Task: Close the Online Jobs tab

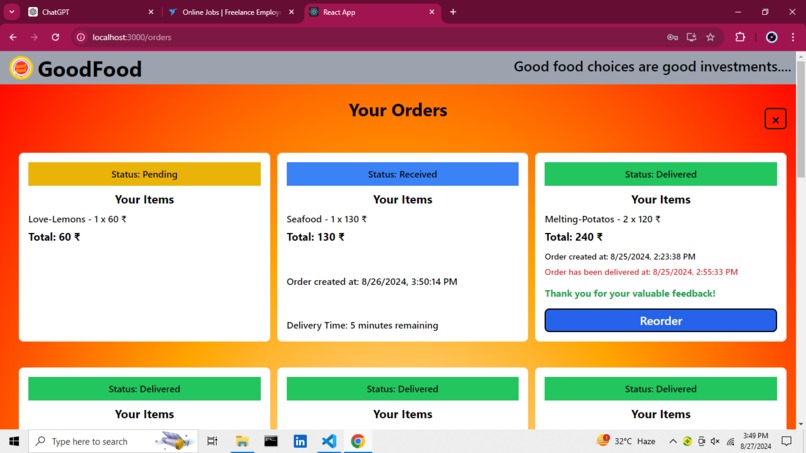Action: coord(291,12)
